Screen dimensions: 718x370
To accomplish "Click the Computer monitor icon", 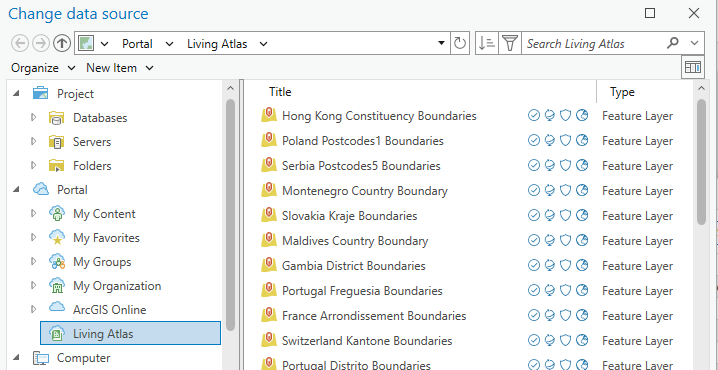I will pyautogui.click(x=41, y=358).
